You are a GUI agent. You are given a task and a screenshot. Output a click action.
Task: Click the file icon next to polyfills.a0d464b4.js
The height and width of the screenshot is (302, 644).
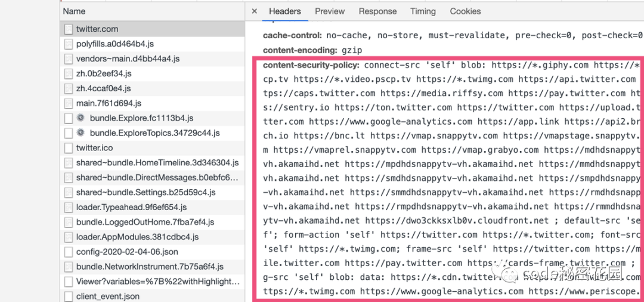click(x=68, y=44)
